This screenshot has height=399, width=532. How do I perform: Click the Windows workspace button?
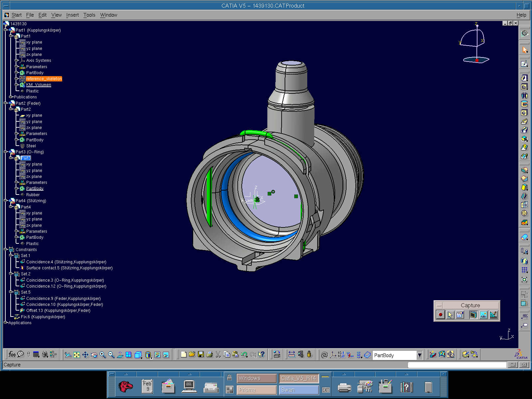256,378
